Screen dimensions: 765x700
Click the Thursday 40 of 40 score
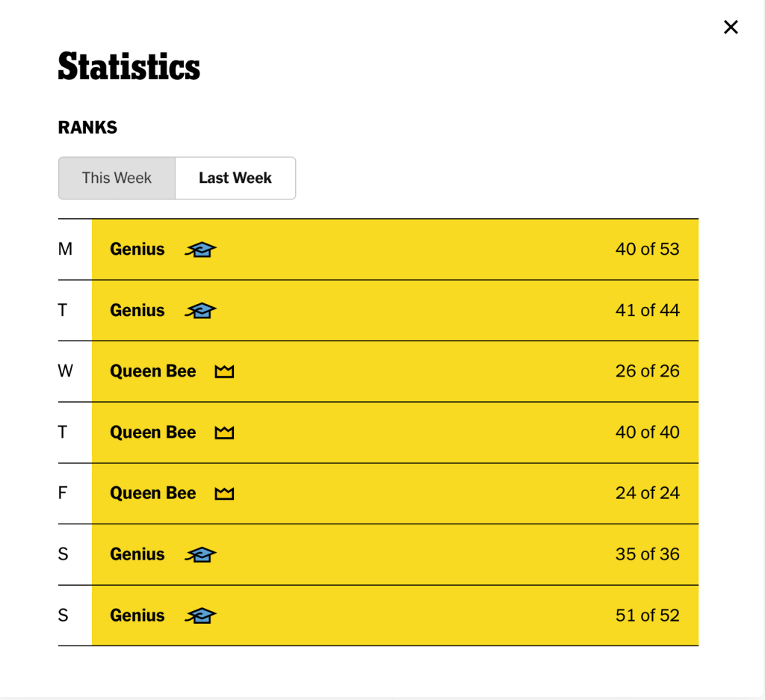(647, 433)
